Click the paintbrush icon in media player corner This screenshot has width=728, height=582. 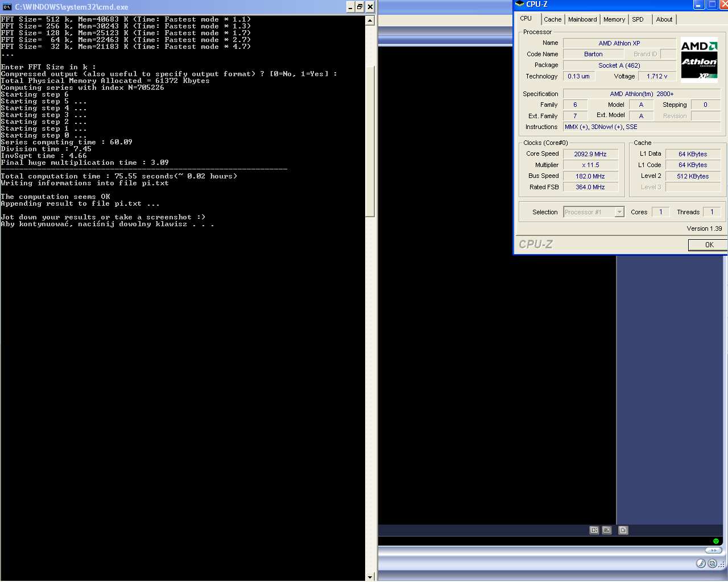click(x=701, y=564)
